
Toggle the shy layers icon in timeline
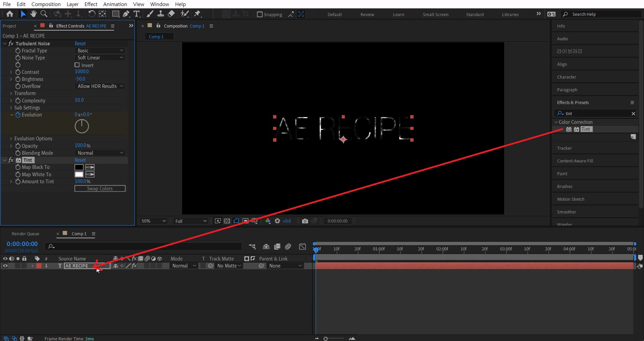(x=266, y=247)
